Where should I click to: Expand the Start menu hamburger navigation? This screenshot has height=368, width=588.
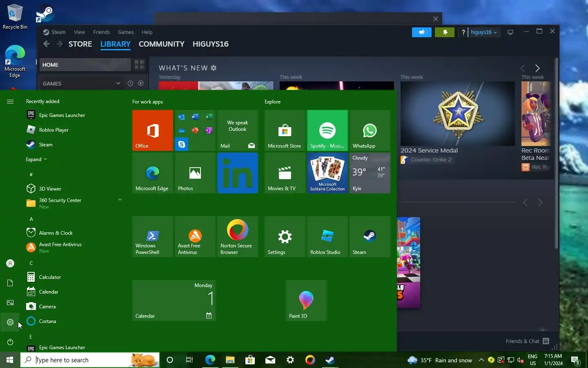[10, 101]
